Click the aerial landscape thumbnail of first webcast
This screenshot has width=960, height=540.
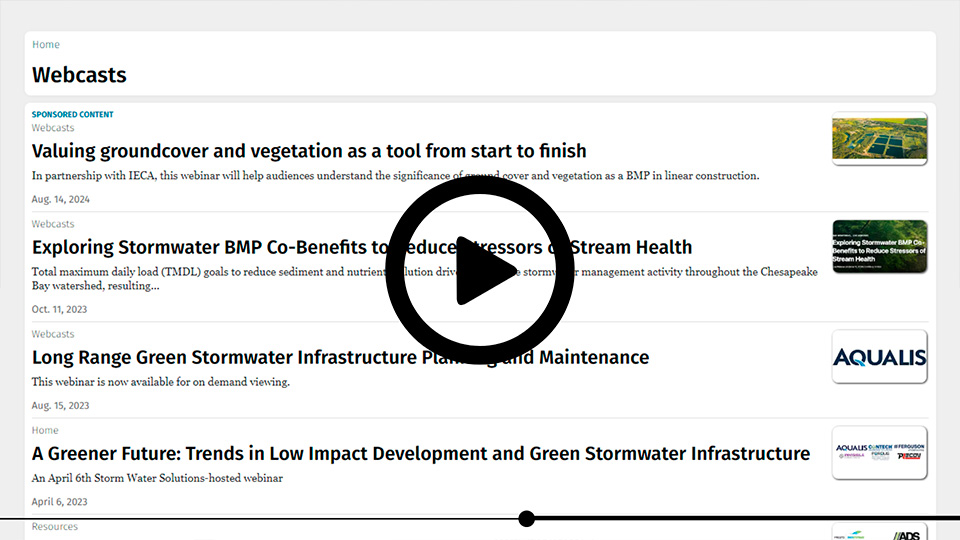[x=879, y=138]
